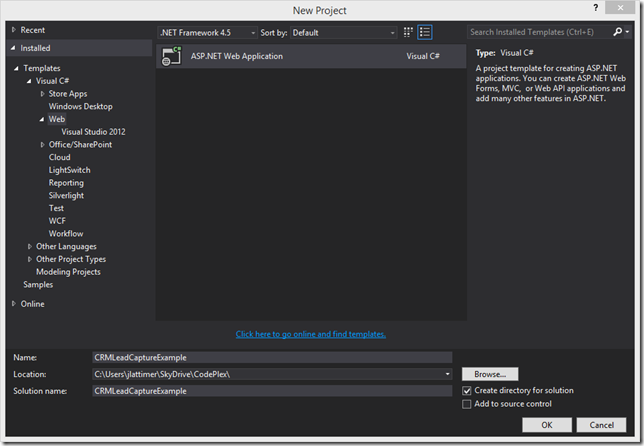Viewport: 644px width, 446px height.
Task: Select the ASP.NET Web Application template icon
Action: pyautogui.click(x=171, y=56)
